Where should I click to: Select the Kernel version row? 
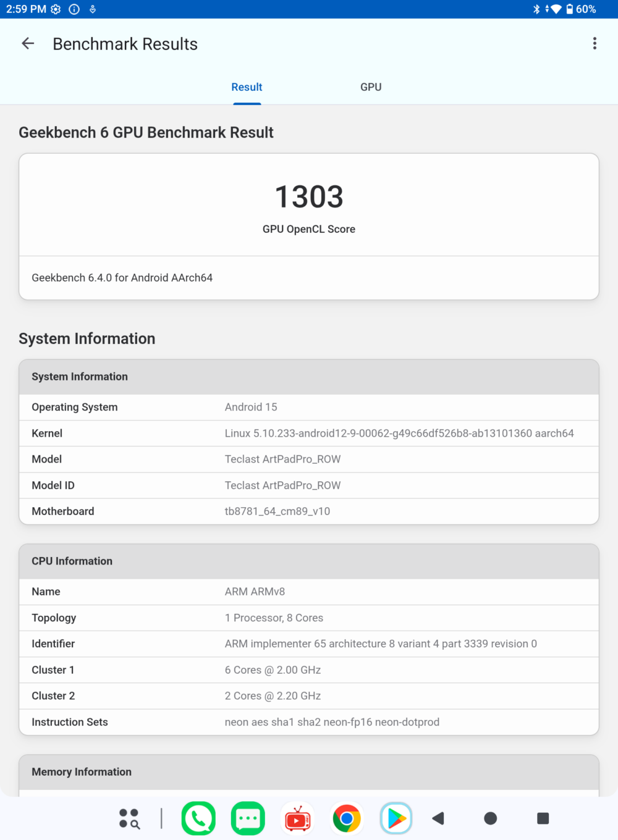pyautogui.click(x=309, y=433)
